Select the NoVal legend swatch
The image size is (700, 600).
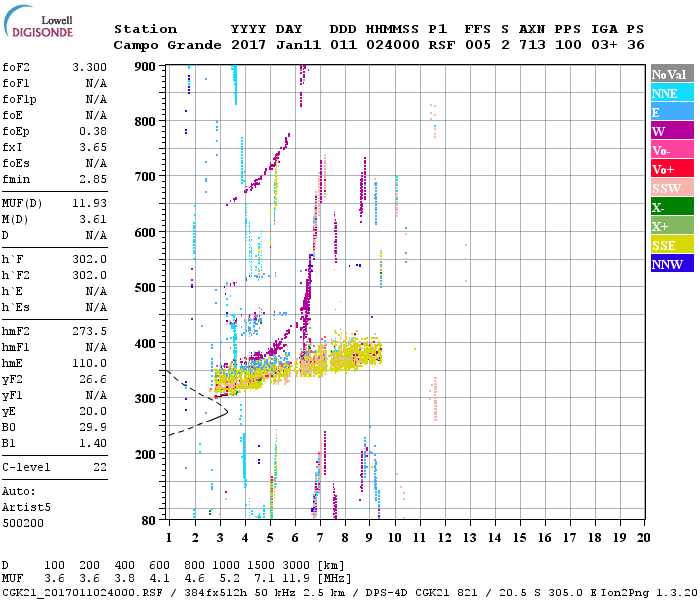(x=672, y=74)
